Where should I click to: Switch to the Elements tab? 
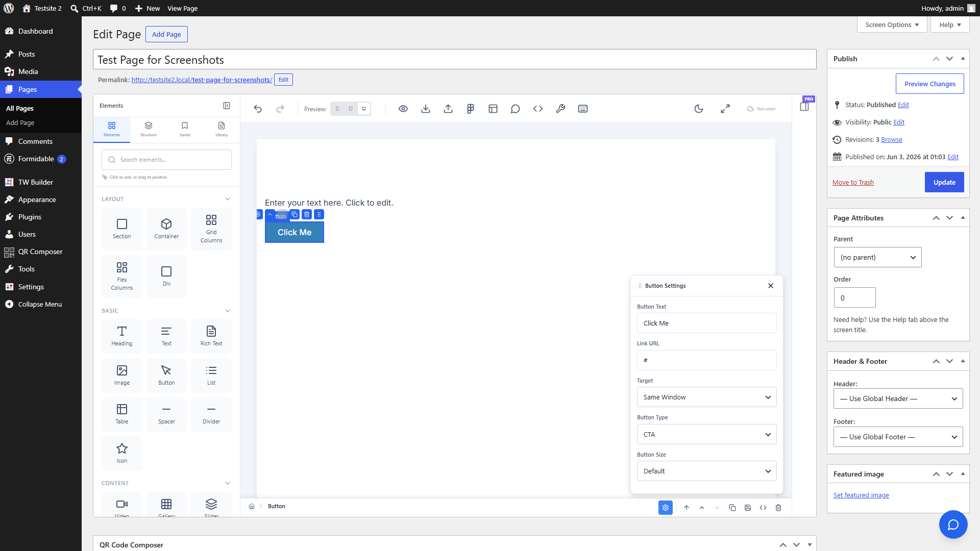point(112,130)
